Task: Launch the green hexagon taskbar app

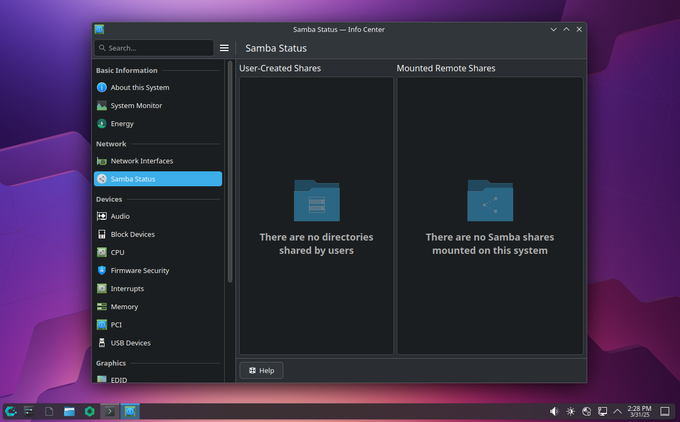Action: tap(90, 411)
